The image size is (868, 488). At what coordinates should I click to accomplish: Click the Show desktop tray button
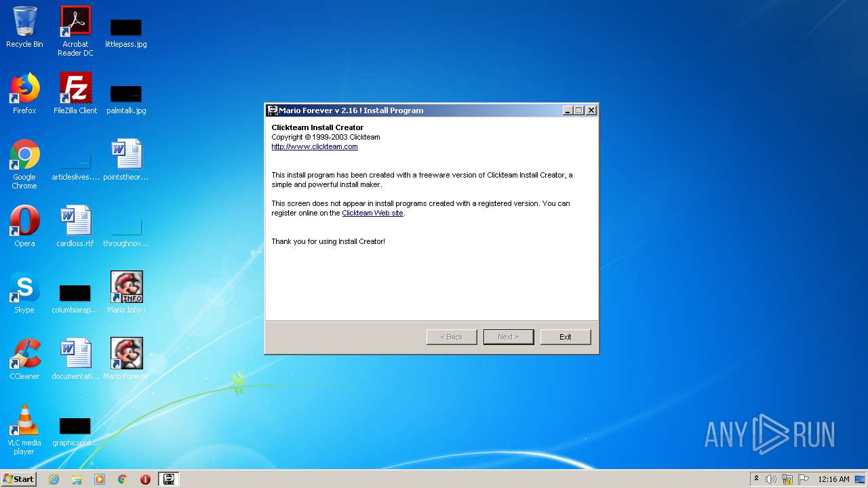tap(861, 479)
